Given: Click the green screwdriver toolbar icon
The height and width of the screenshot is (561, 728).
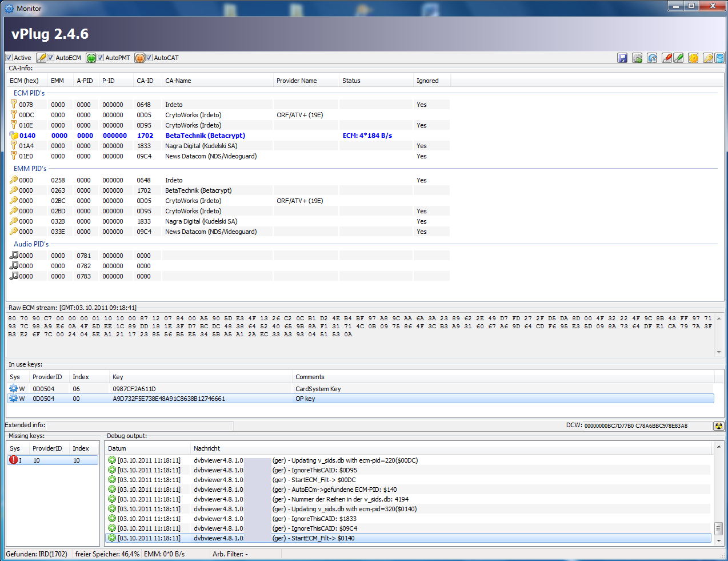Looking at the screenshot, I should (x=678, y=58).
